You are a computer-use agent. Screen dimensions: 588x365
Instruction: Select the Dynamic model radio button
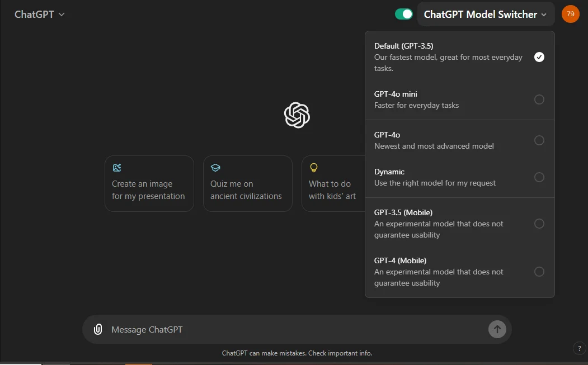[x=539, y=177]
